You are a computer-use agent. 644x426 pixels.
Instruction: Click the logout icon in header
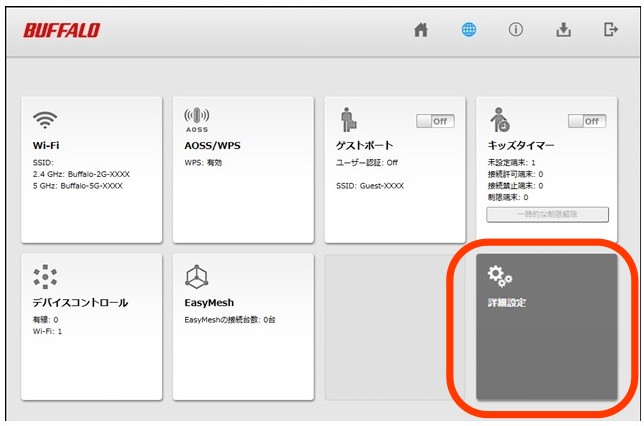pyautogui.click(x=611, y=30)
